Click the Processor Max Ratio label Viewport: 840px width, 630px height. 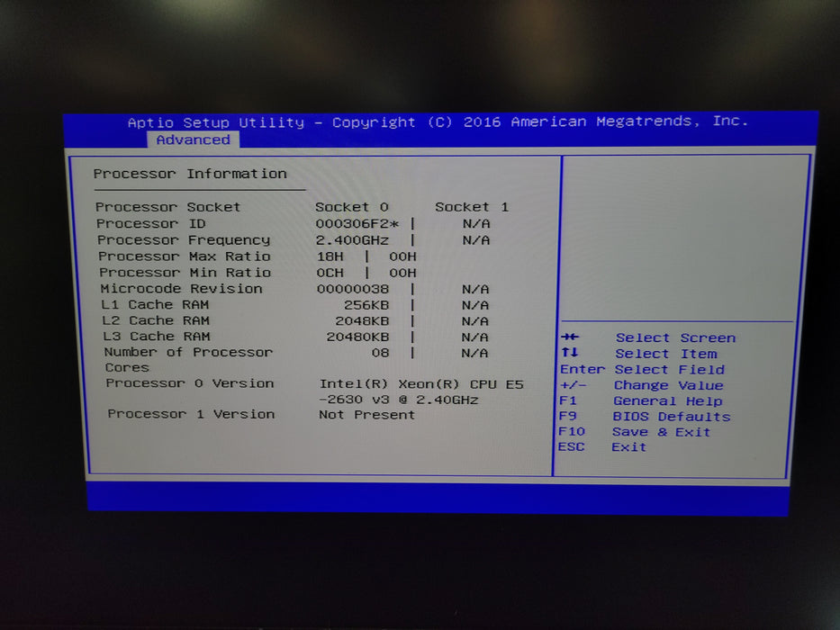185,256
